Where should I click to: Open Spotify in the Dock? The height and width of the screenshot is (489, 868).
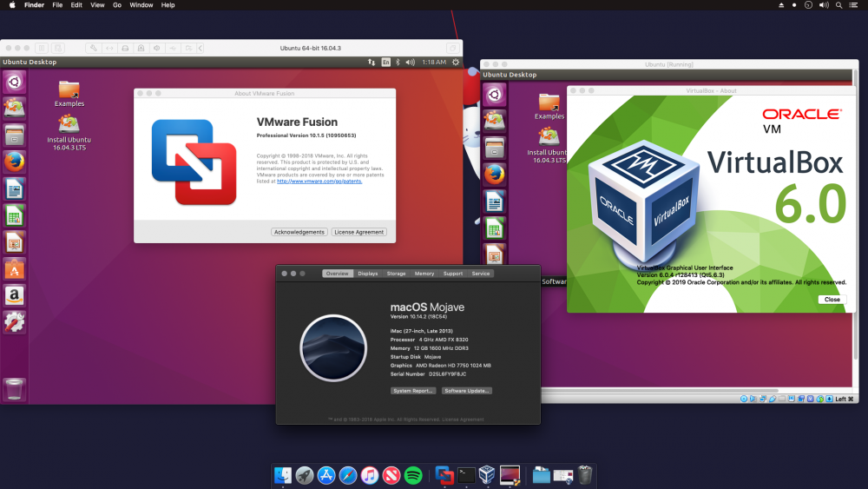click(413, 475)
